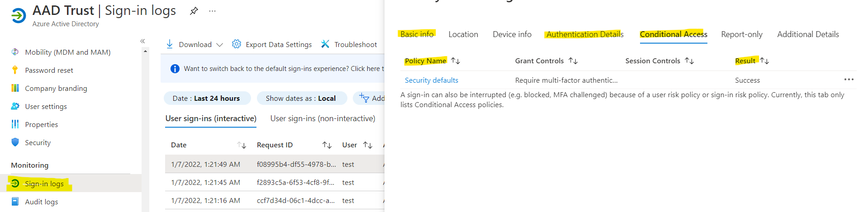This screenshot has height=212, width=868.
Task: Open User sign-ins (non-interactive) tab
Action: coord(323,118)
